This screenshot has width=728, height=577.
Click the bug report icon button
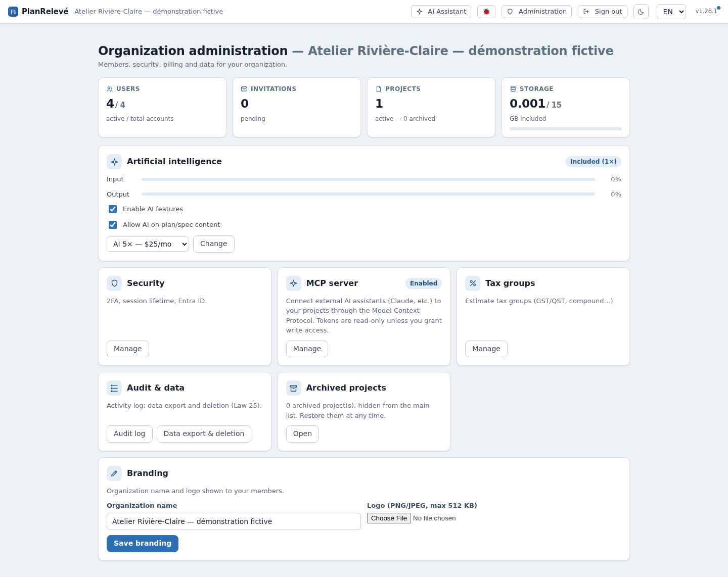coord(486,12)
